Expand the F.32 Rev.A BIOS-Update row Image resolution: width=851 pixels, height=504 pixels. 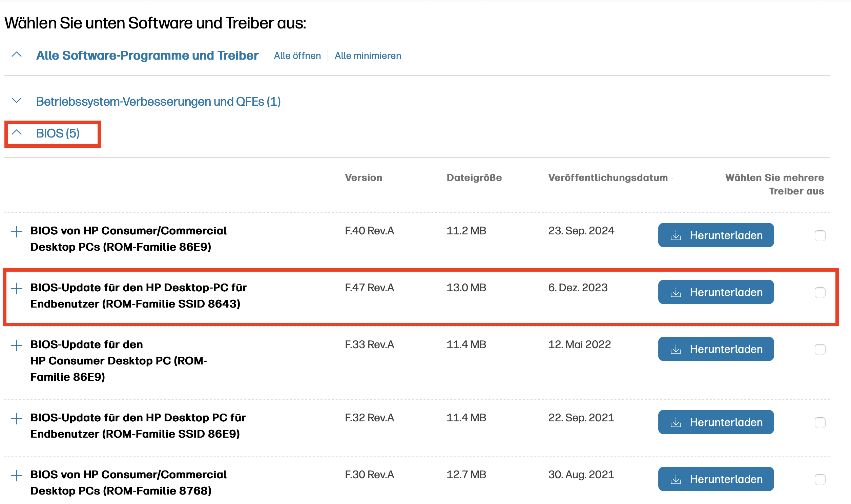pyautogui.click(x=16, y=419)
